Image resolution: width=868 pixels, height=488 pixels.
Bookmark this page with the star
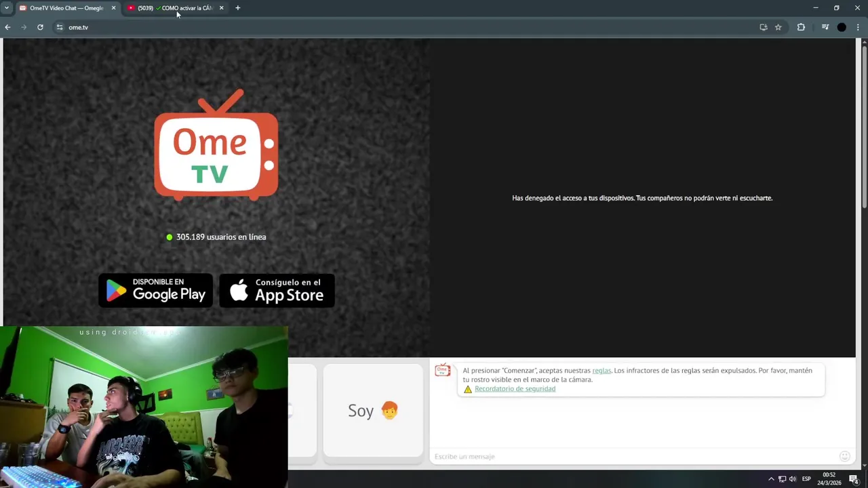pos(778,27)
